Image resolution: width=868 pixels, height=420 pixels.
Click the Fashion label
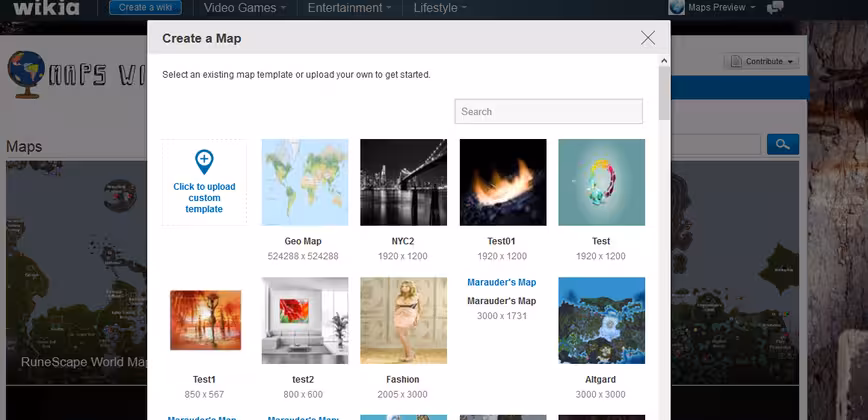(402, 380)
